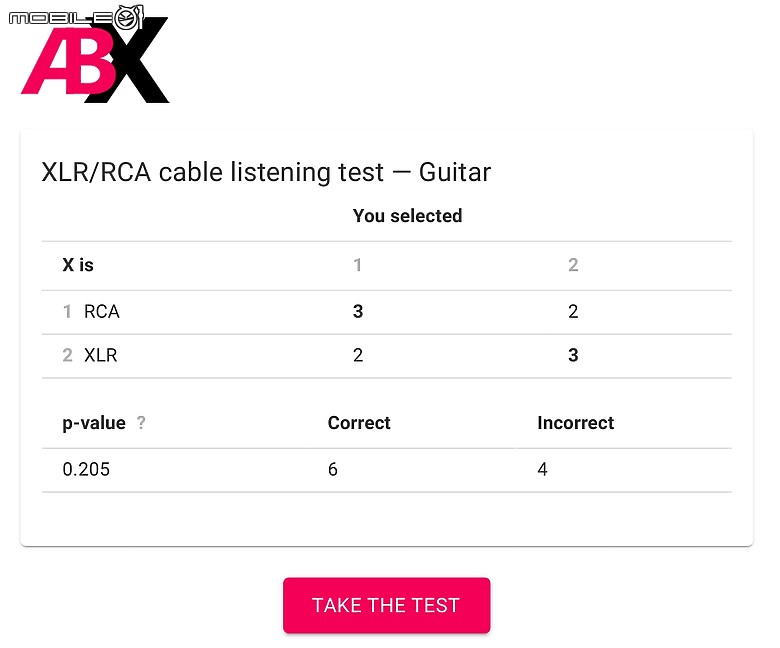
Task: Click RCA row value 2
Action: [573, 311]
